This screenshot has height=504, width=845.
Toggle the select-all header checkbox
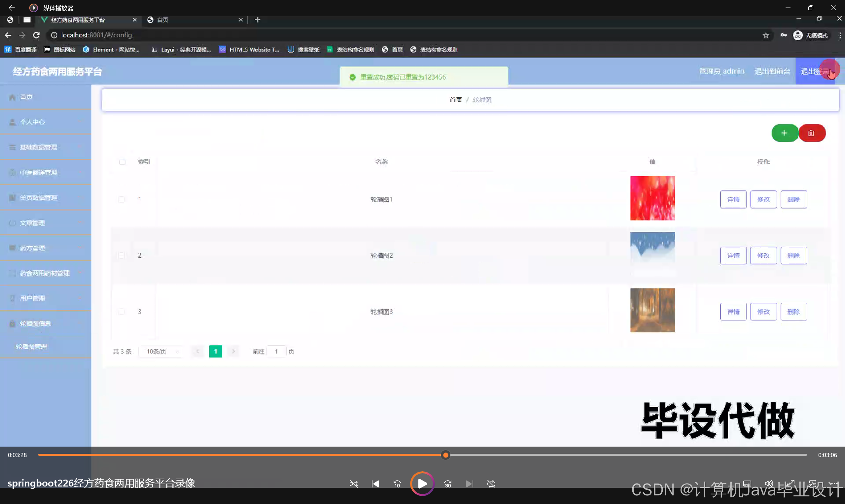pos(122,162)
